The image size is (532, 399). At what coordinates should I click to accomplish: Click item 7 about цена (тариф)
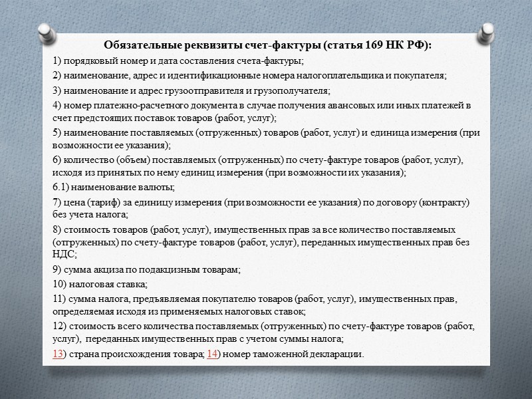261,208
